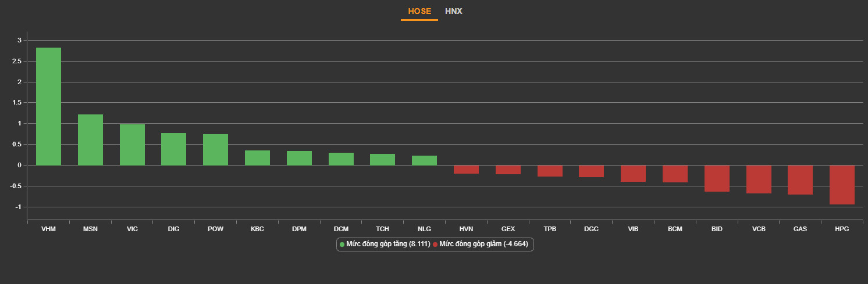Click the green KBC bar
The image size is (868, 284).
(x=257, y=158)
